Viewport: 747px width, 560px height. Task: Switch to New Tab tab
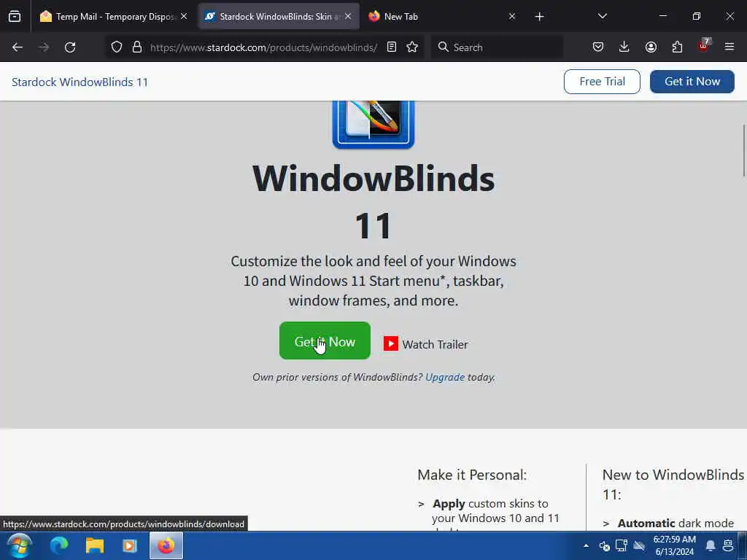point(441,17)
